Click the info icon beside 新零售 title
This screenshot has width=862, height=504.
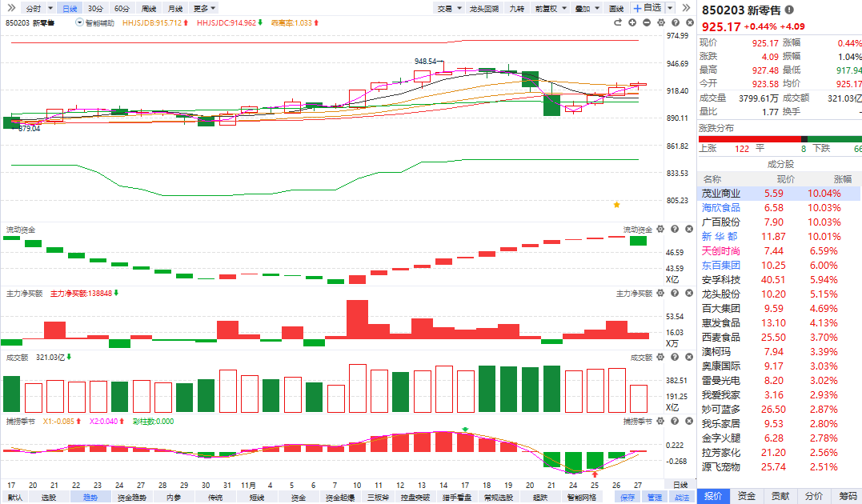coord(789,10)
